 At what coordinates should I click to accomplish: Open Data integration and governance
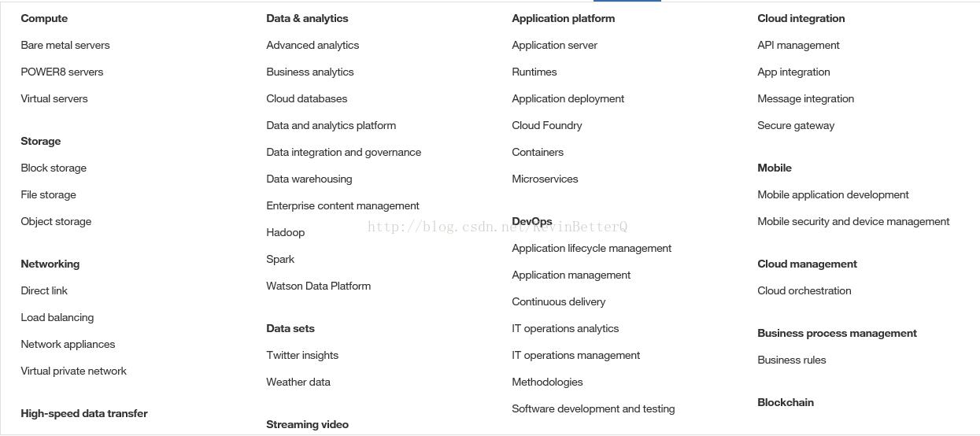point(344,152)
